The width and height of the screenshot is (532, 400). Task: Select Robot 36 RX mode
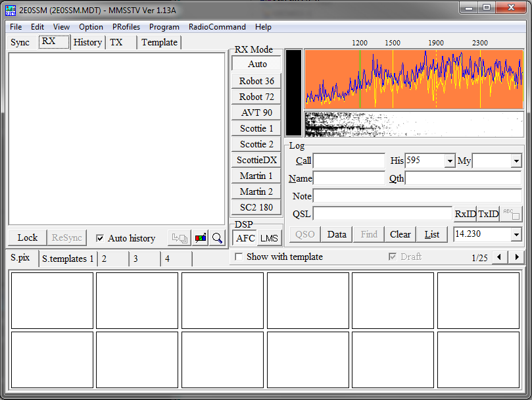point(256,81)
